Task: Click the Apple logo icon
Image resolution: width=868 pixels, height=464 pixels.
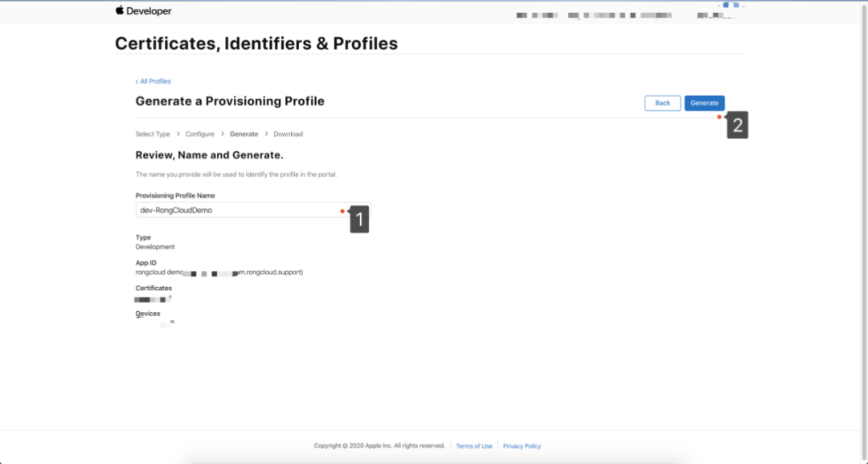Action: point(120,10)
